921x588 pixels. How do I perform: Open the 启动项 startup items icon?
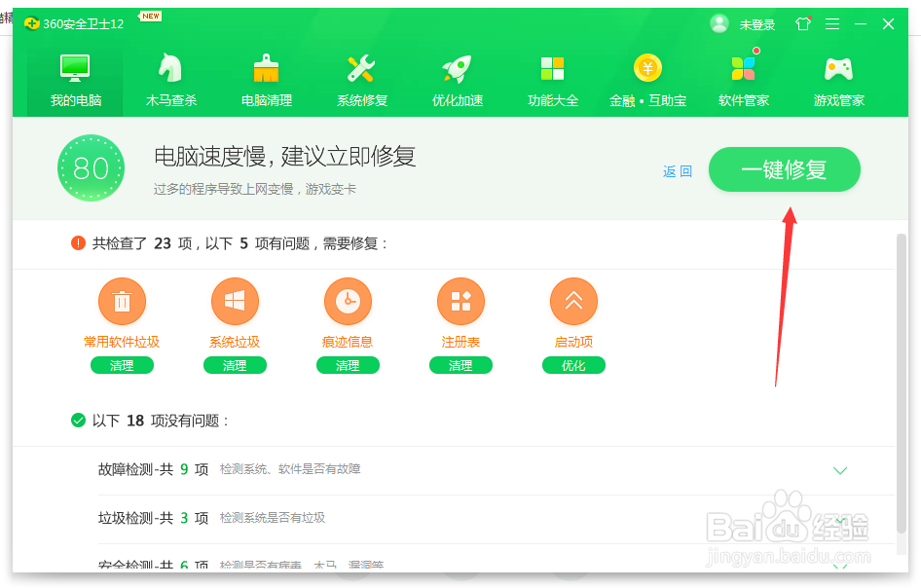click(x=573, y=301)
